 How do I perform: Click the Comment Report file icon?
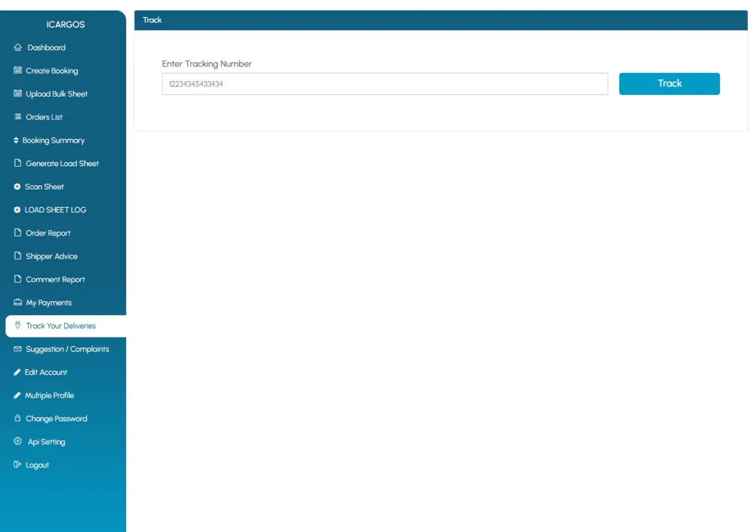(18, 280)
